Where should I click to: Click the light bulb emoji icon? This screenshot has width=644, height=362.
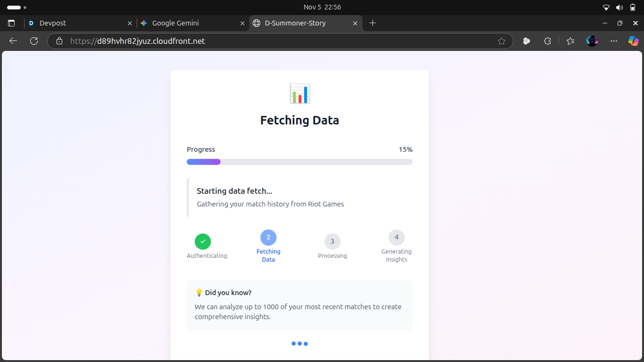pyautogui.click(x=199, y=293)
